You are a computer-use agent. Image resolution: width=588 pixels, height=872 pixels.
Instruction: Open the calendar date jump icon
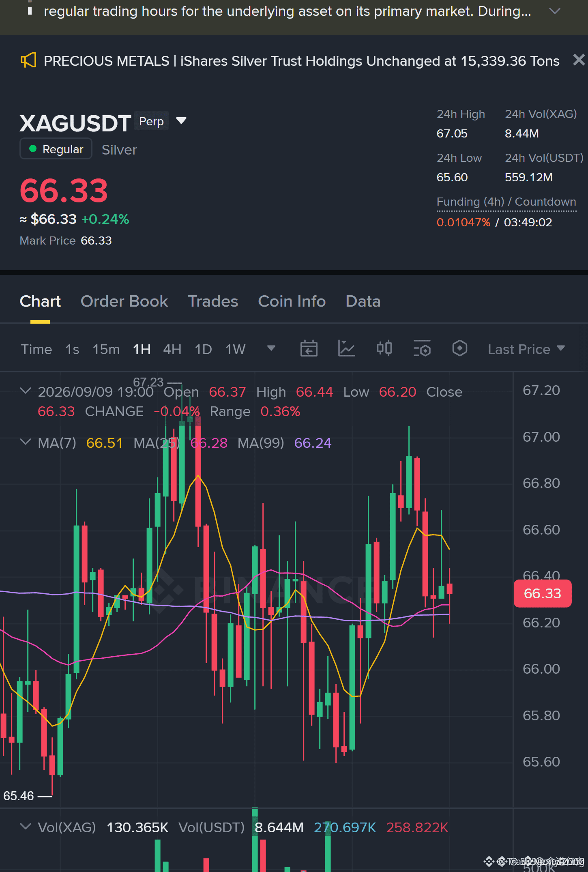pyautogui.click(x=309, y=349)
